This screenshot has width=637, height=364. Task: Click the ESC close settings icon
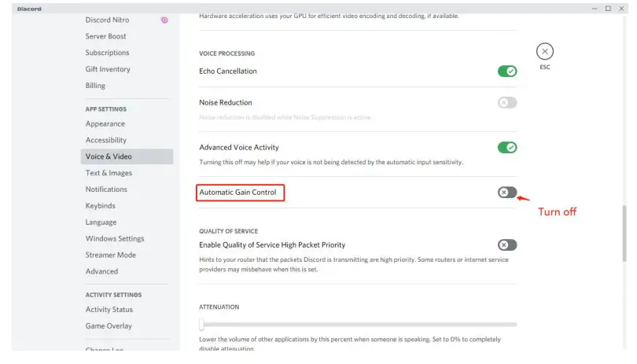click(545, 52)
